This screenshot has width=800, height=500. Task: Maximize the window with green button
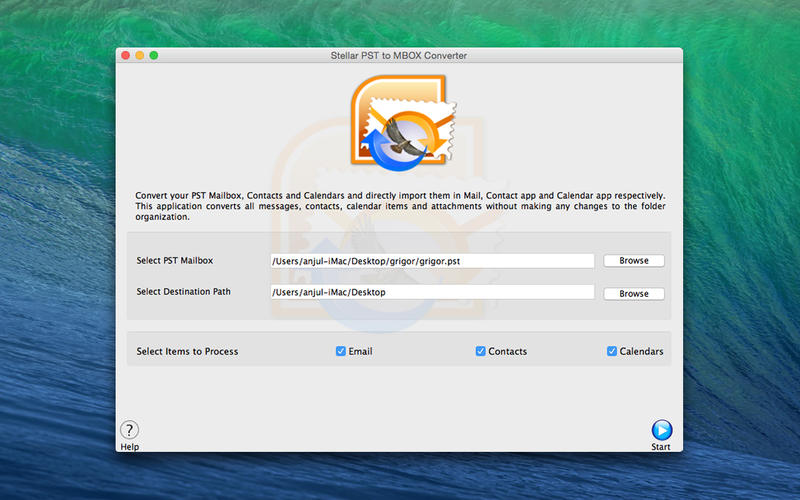point(154,55)
